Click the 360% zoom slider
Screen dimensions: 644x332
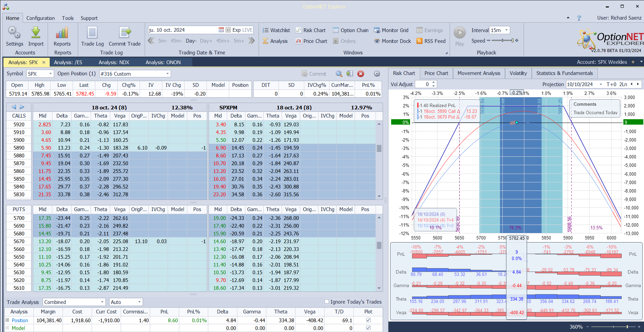tap(613, 327)
